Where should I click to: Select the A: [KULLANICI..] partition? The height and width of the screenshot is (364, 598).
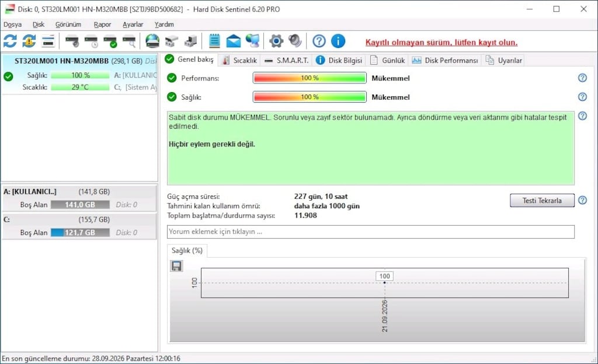tap(79, 198)
